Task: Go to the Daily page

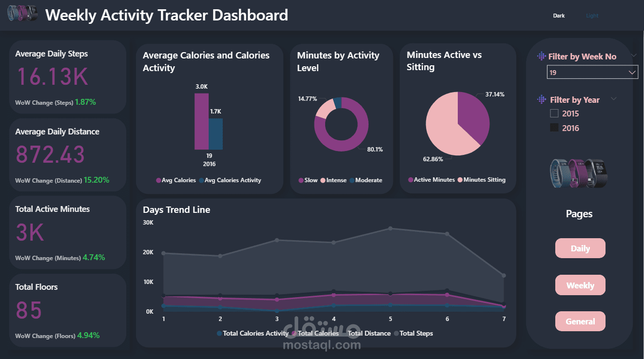Action: pyautogui.click(x=580, y=248)
